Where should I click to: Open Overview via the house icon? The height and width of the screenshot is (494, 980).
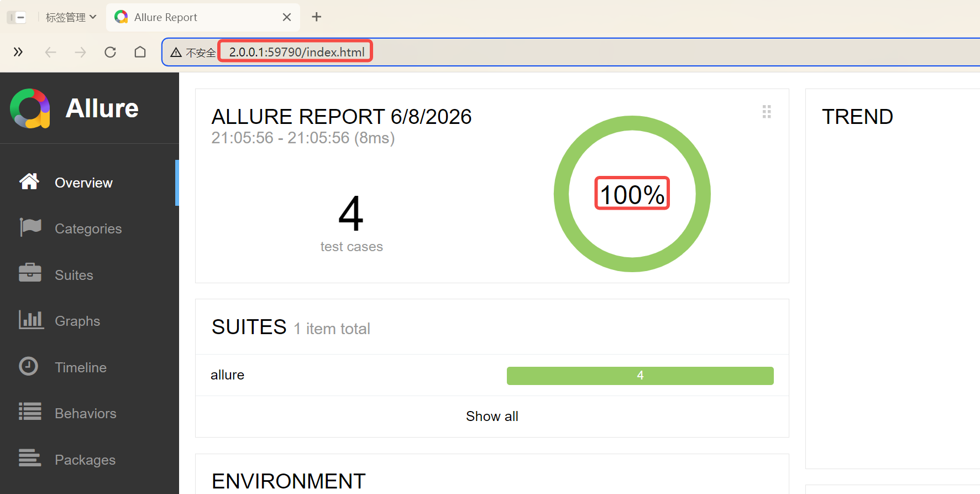(x=29, y=181)
